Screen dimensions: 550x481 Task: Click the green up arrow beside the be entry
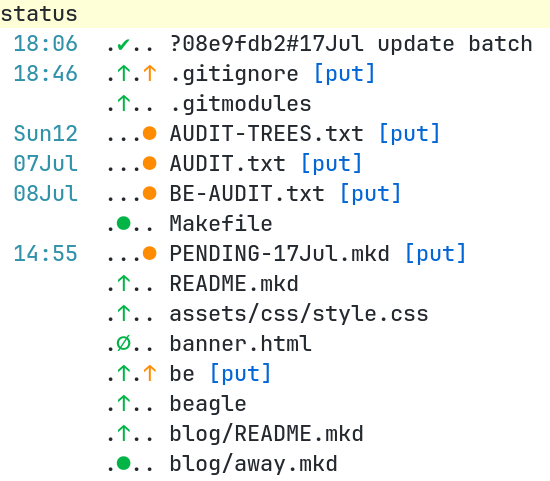point(123,373)
